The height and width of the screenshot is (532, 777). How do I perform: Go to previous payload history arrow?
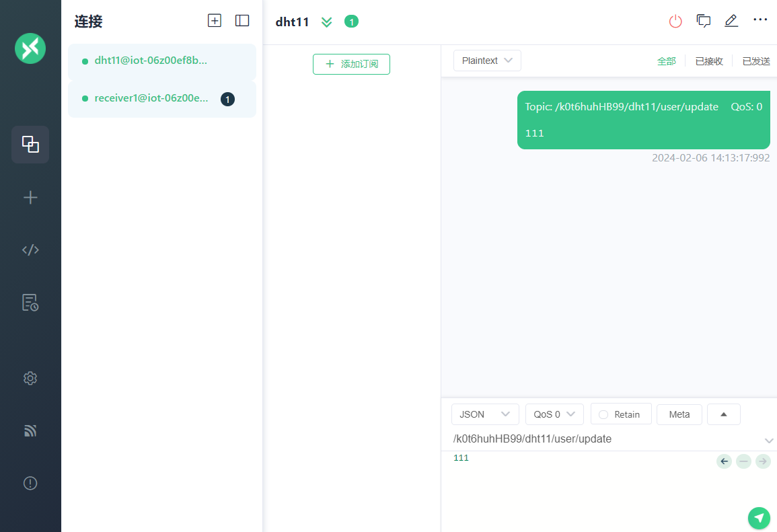[x=724, y=461]
